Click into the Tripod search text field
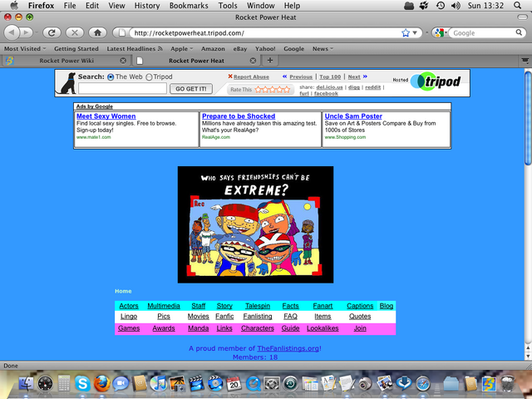The height and width of the screenshot is (399, 532). coord(122,89)
